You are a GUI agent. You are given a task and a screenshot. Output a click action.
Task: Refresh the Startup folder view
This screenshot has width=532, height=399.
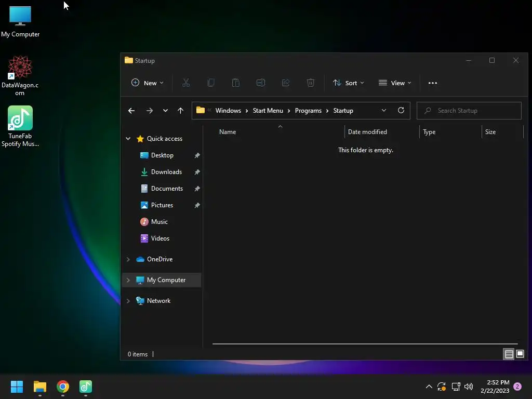tap(401, 110)
